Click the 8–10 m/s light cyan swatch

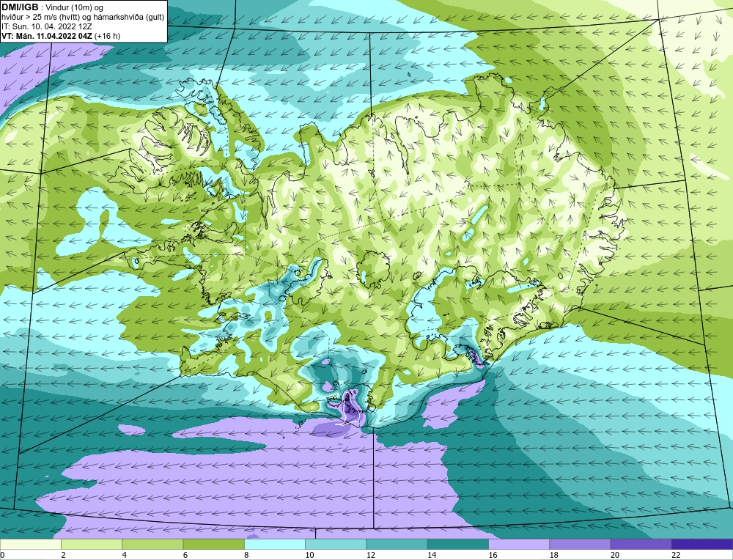pyautogui.click(x=275, y=544)
